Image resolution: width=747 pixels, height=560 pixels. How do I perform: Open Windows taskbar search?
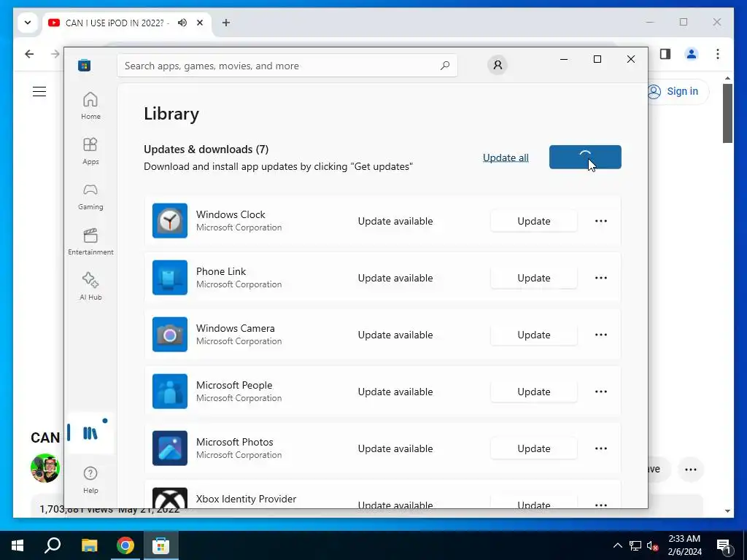coord(53,545)
